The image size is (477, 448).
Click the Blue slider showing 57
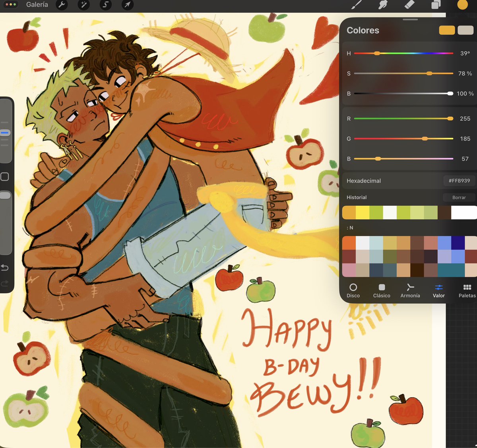403,159
